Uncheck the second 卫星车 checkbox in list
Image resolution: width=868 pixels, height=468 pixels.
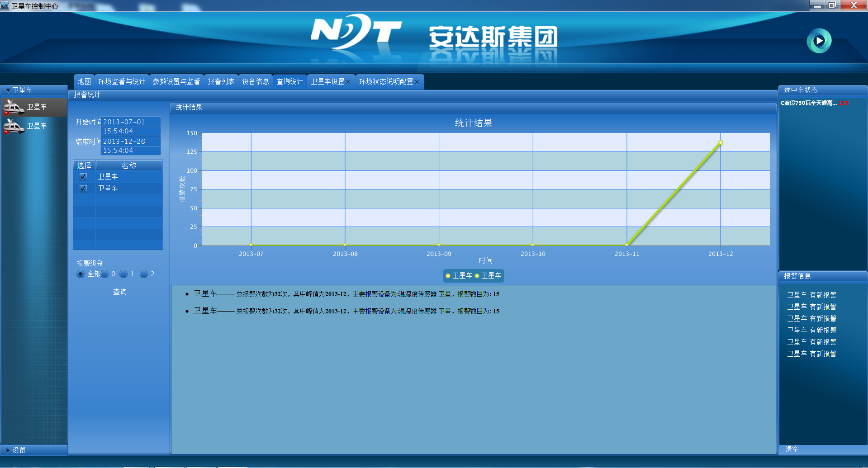pyautogui.click(x=83, y=189)
